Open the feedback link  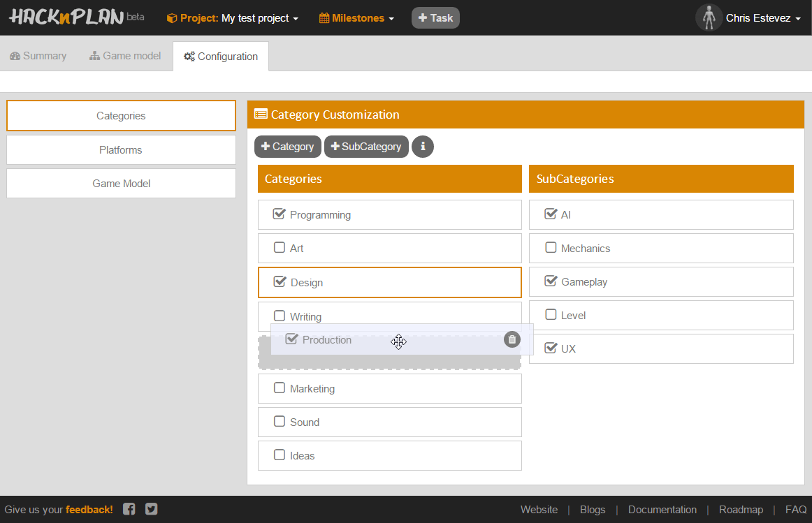pyautogui.click(x=89, y=510)
